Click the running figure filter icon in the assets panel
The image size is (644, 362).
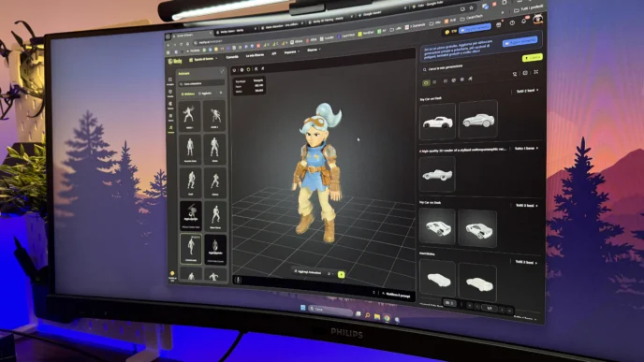[470, 79]
